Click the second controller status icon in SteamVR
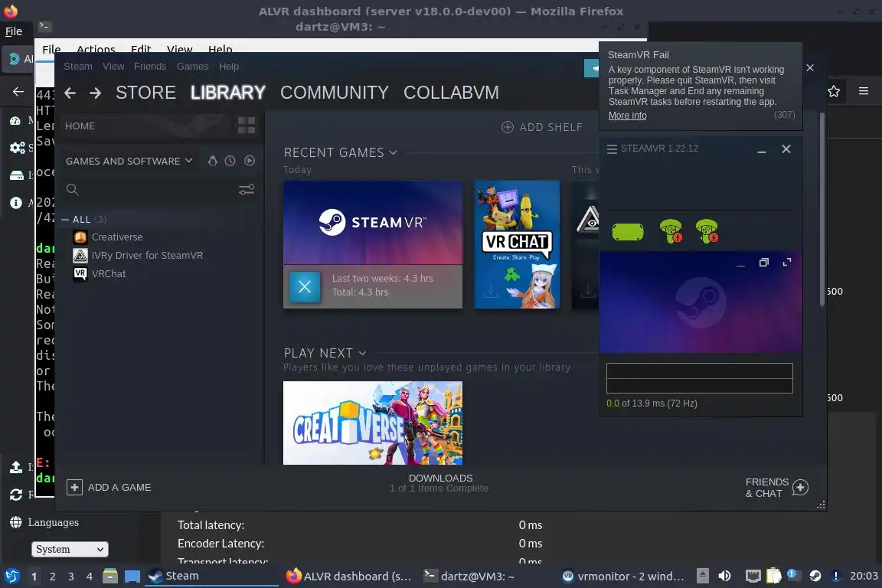The width and height of the screenshot is (882, 588). click(x=707, y=231)
